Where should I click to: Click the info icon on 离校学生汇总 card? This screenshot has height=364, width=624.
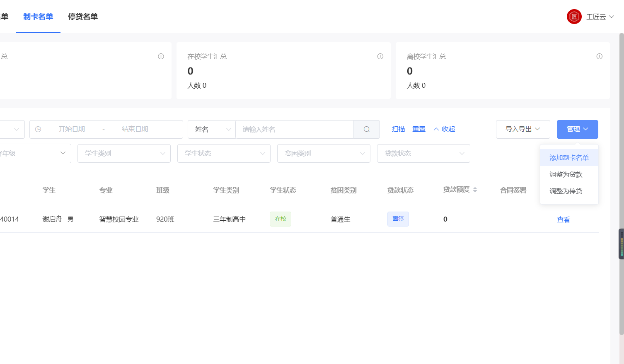(x=600, y=56)
